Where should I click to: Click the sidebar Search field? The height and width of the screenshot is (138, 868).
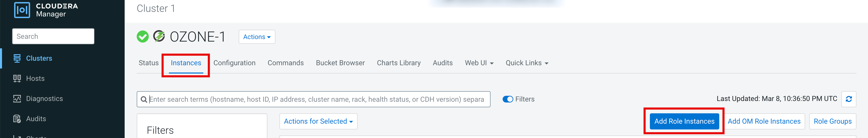click(x=53, y=37)
